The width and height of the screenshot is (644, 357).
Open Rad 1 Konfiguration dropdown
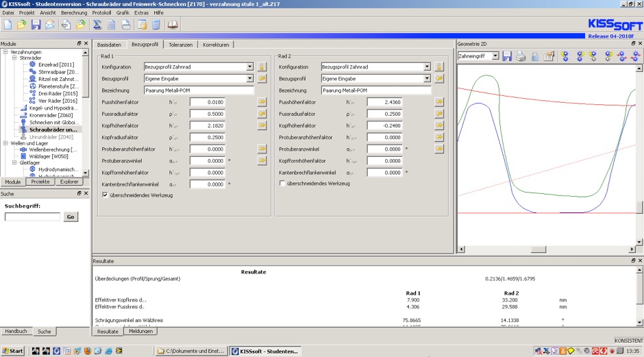click(x=249, y=66)
